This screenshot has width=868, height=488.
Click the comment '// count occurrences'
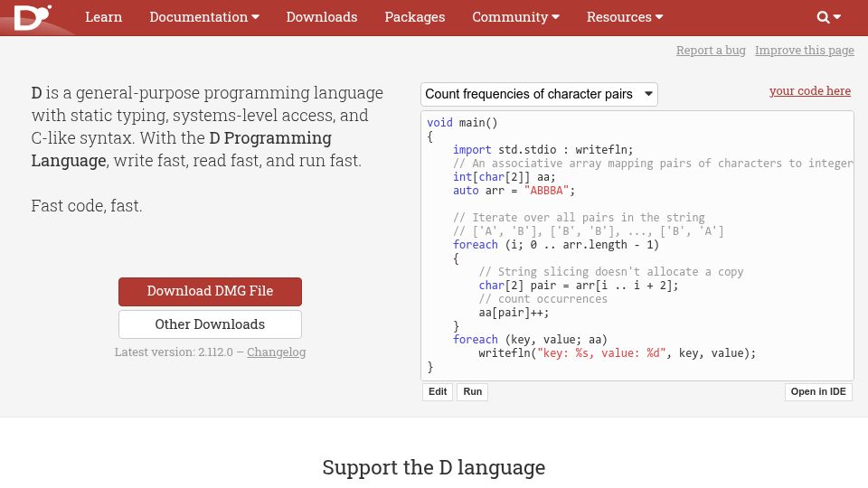[x=543, y=299]
